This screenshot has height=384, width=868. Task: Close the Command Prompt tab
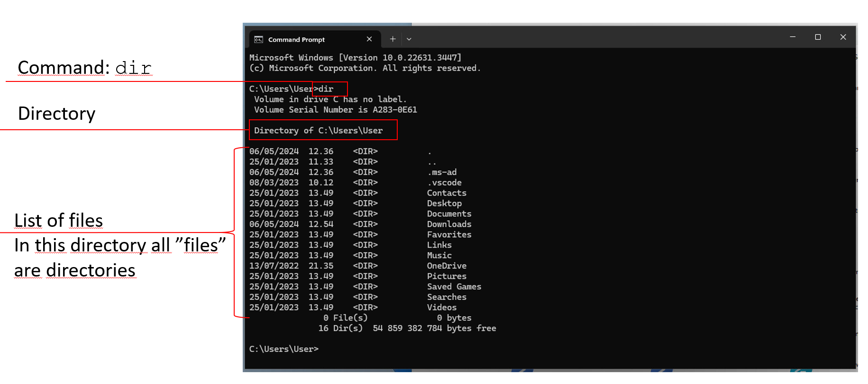pyautogui.click(x=369, y=39)
